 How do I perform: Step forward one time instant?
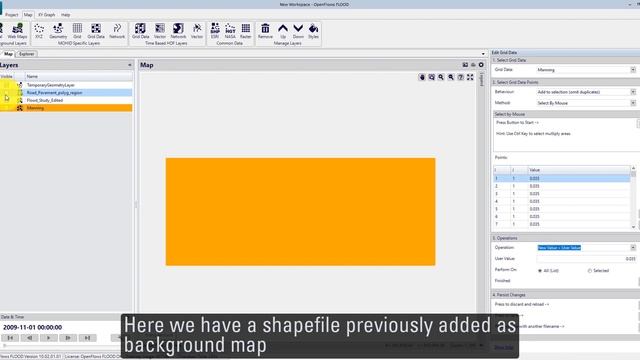point(68,338)
